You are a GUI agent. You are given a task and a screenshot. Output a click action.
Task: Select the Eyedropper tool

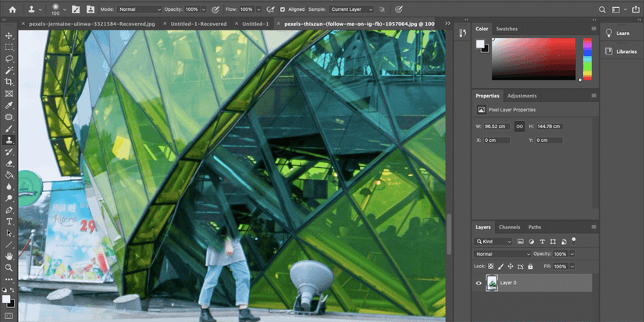click(9, 105)
